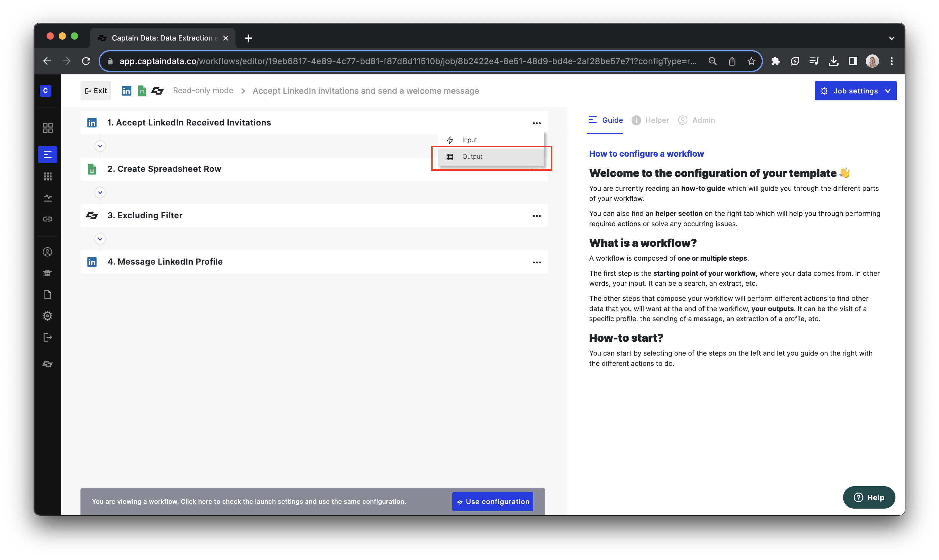Click the browser address bar URL

coord(408,61)
